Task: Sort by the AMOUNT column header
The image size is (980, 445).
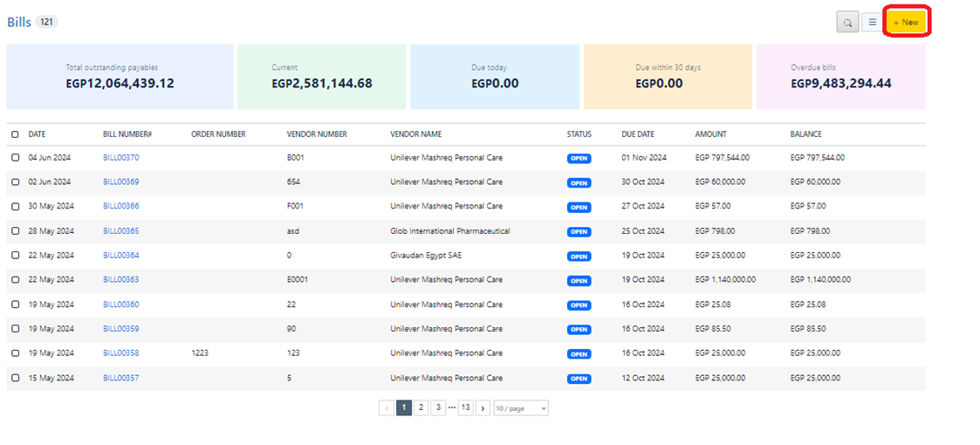Action: (x=710, y=134)
